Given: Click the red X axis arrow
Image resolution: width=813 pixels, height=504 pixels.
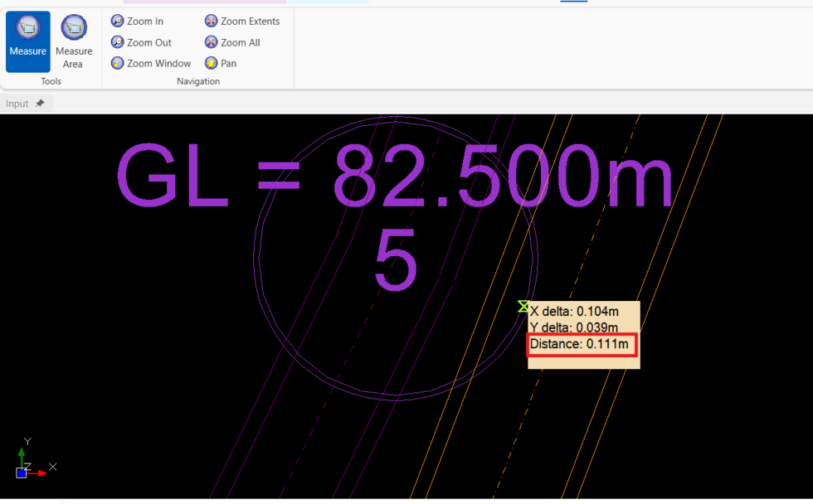Looking at the screenshot, I should click(39, 472).
